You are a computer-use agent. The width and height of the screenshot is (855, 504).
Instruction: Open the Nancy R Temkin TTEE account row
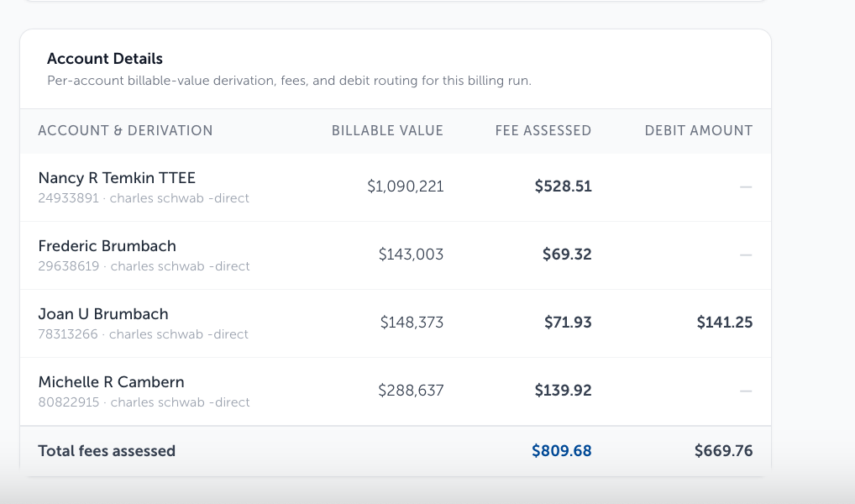(x=396, y=187)
